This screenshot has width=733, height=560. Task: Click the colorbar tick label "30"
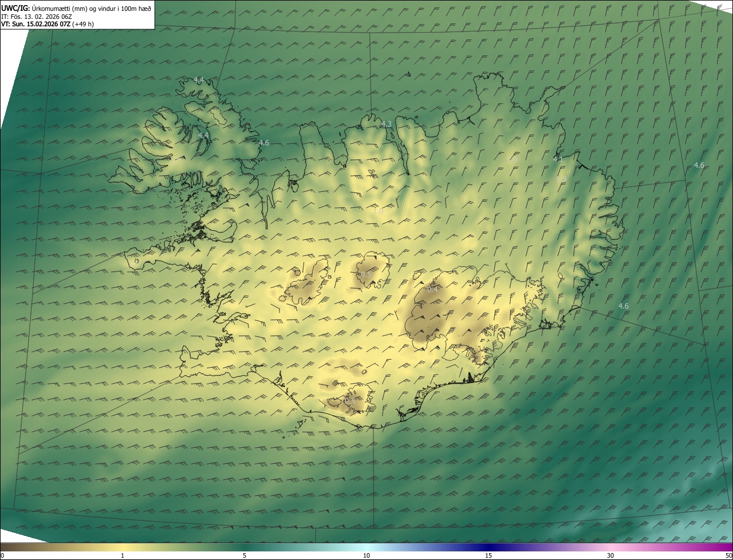point(610,555)
